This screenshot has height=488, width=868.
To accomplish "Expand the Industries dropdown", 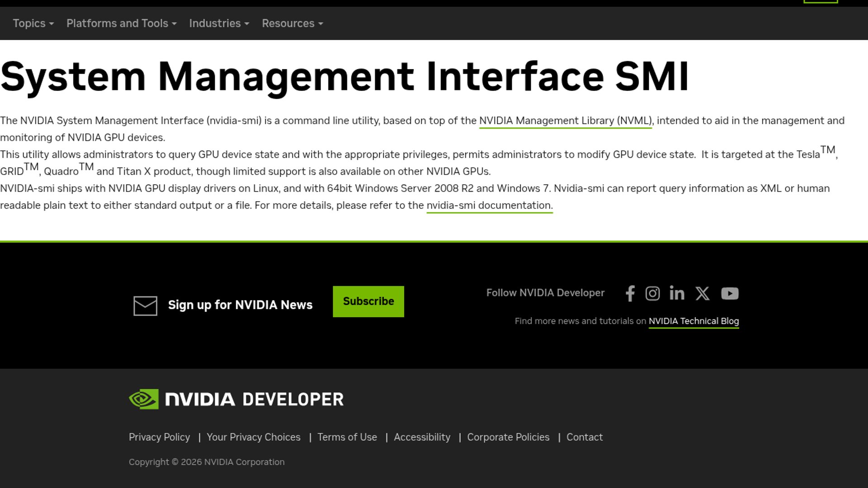I will tap(219, 23).
